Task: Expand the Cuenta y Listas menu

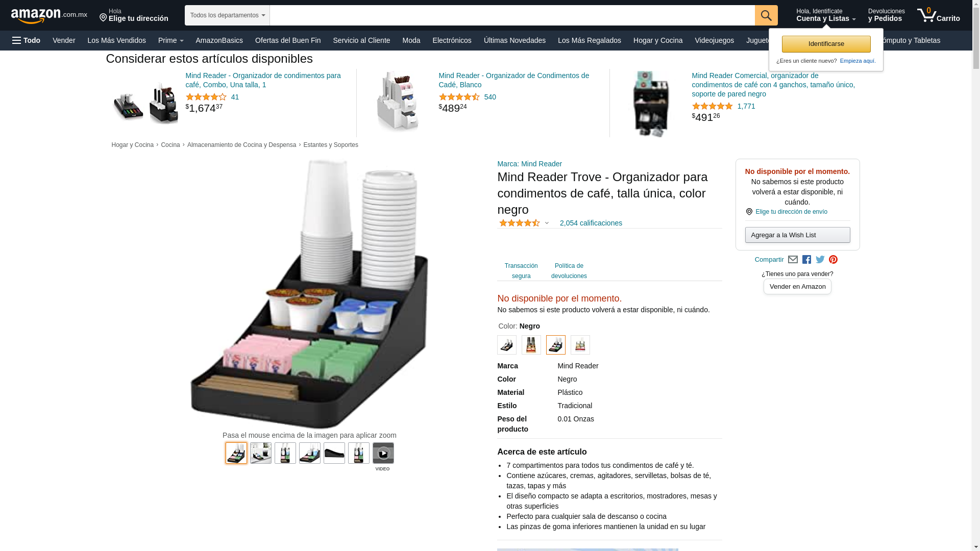Action: click(826, 15)
